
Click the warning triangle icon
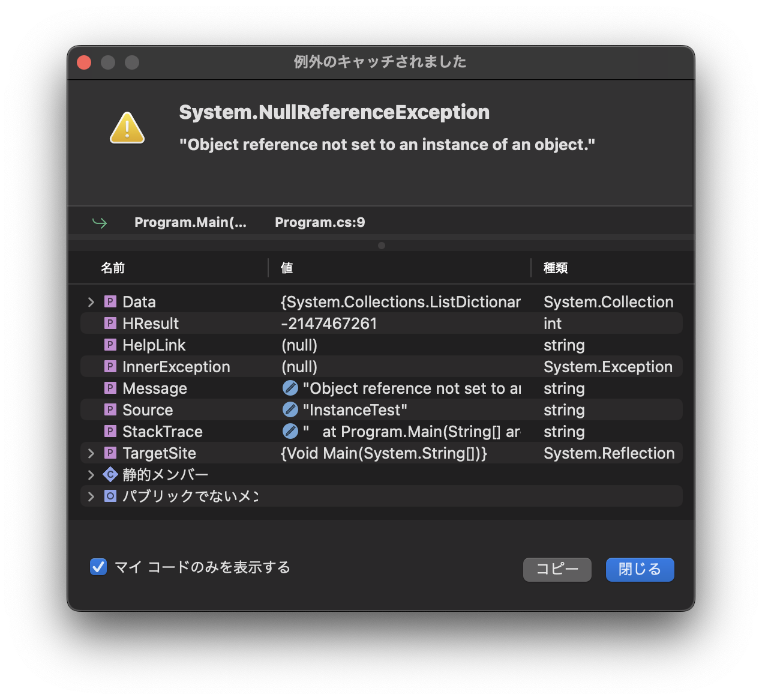tap(127, 127)
